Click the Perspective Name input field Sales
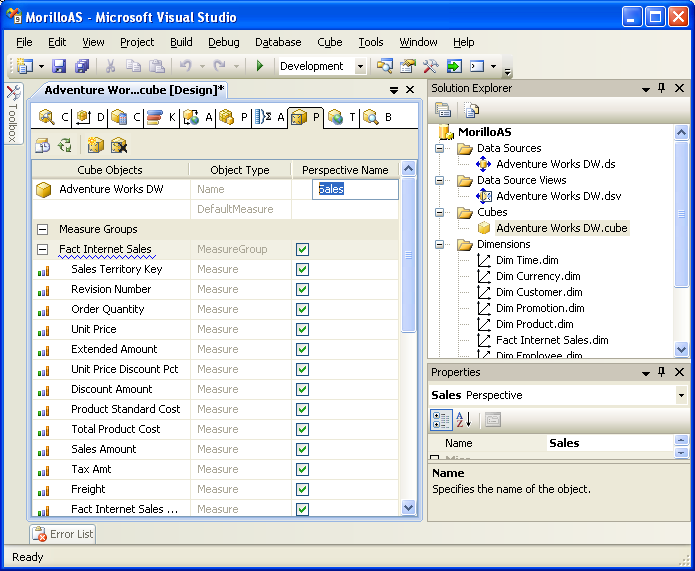The width and height of the screenshot is (695, 571). (355, 189)
